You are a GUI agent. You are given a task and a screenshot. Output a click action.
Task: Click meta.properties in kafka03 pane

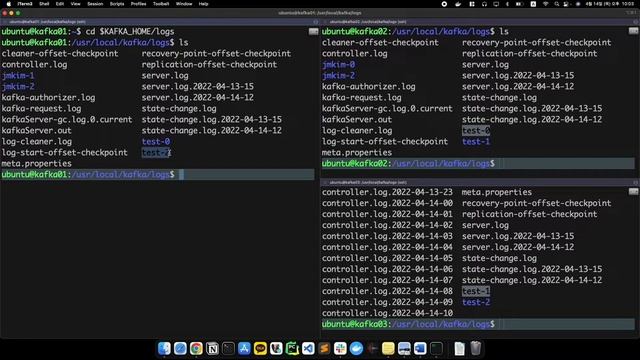pyautogui.click(x=497, y=192)
